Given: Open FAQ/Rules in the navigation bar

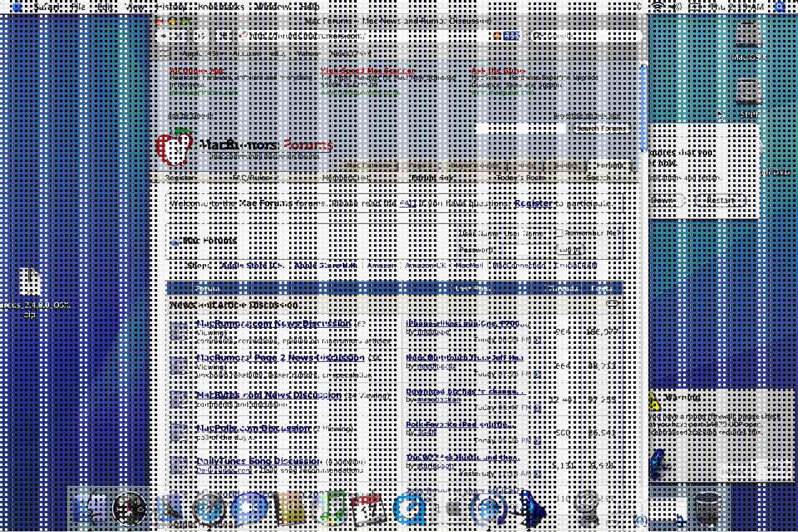Looking at the screenshot, I should 252,178.
